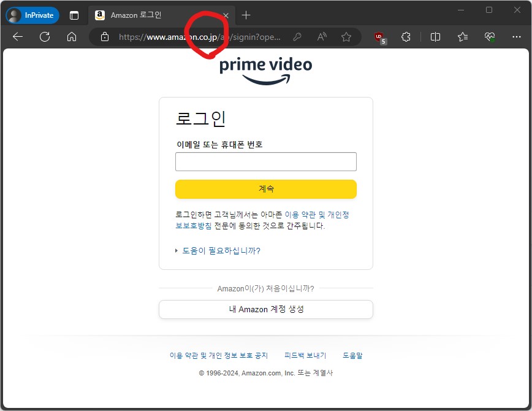Viewport: 532px width, 411px height.
Task: Open the saved passwords key icon
Action: pyautogui.click(x=297, y=37)
